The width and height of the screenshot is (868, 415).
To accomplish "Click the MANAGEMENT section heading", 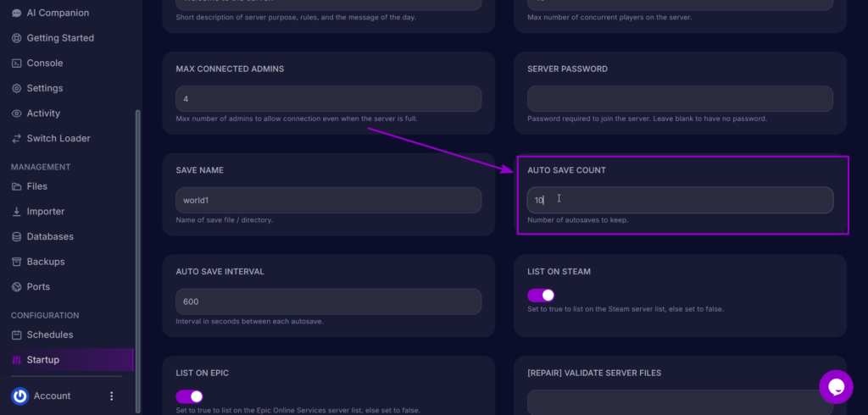I will (41, 167).
